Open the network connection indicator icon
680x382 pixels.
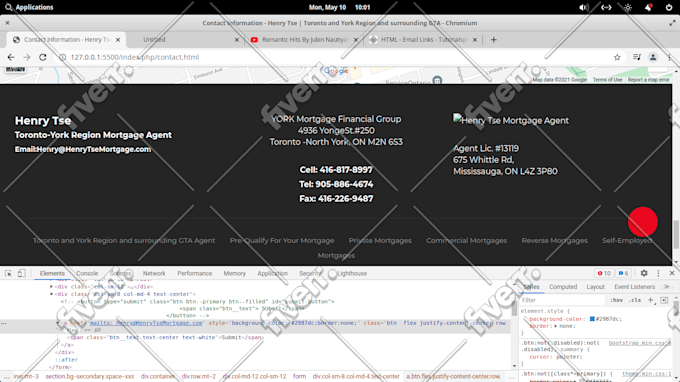pyautogui.click(x=606, y=7)
